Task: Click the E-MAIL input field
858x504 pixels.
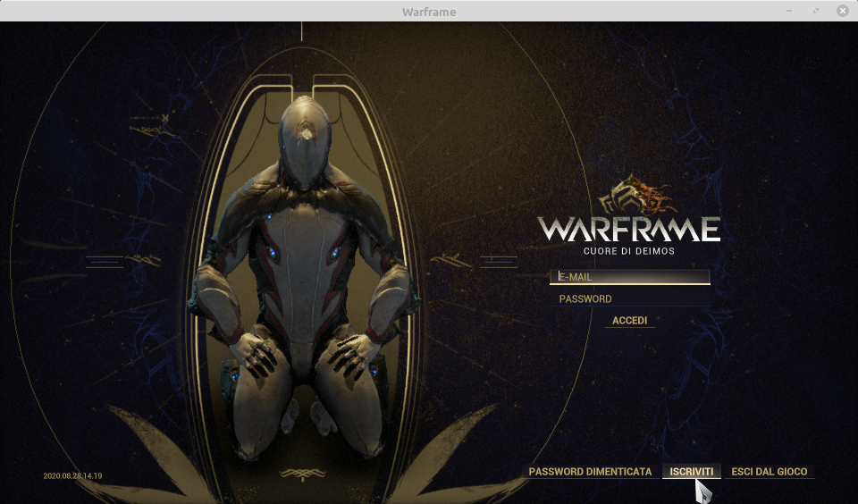Action: (630, 277)
